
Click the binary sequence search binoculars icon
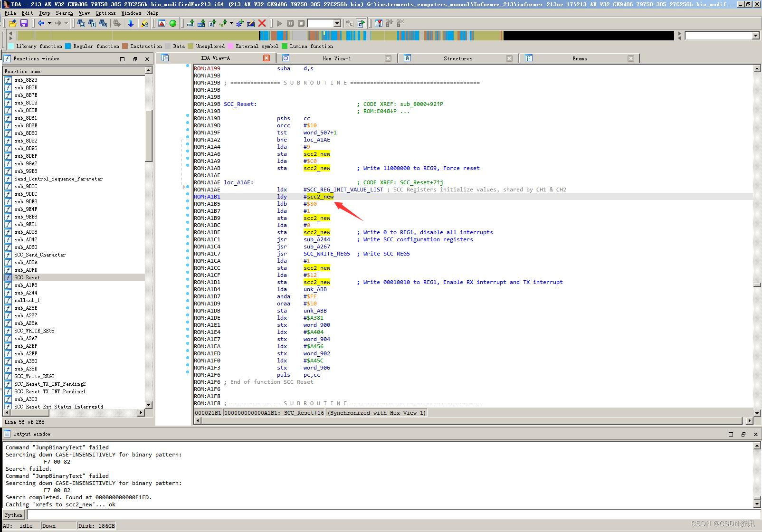point(103,23)
